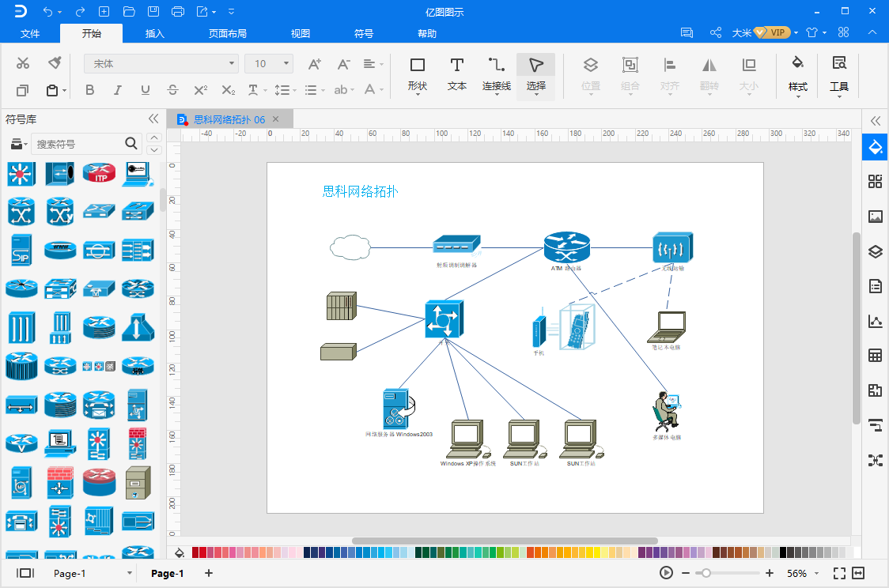Switch to the Page Layout (页面布局) tab

tap(227, 33)
